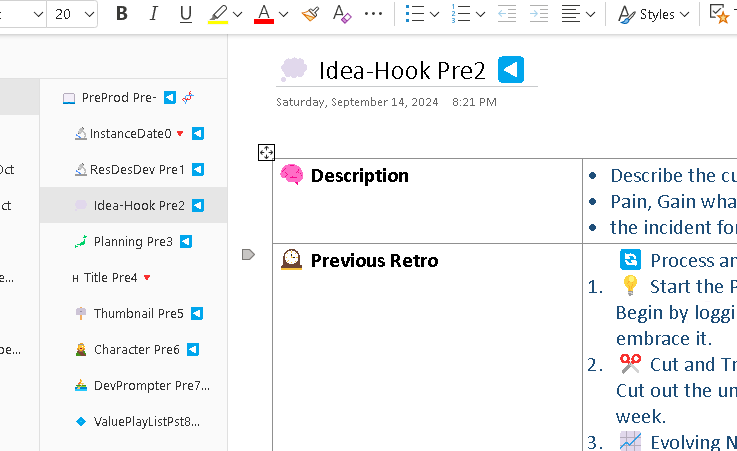Open paragraph alignment dropdown arrow
Image resolution: width=737 pixels, height=451 pixels.
[591, 15]
